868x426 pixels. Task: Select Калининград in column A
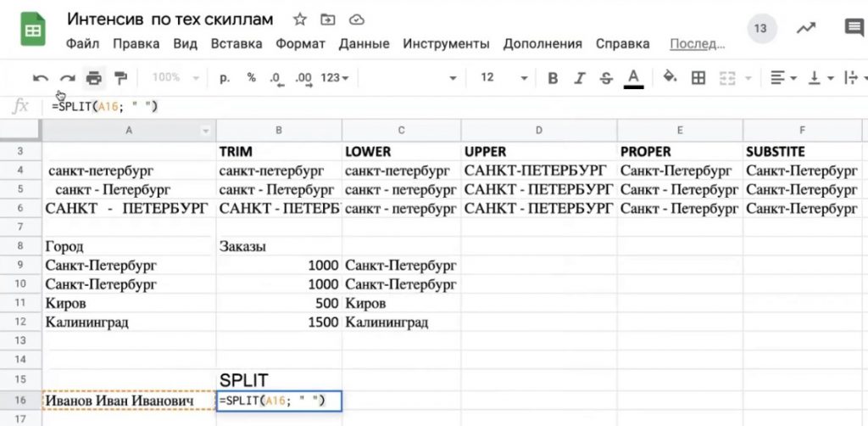click(x=129, y=322)
